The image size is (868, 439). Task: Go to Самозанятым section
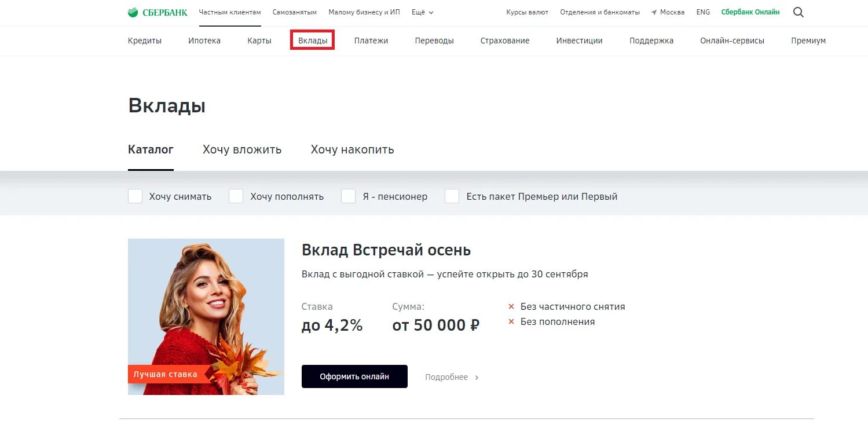coord(295,12)
